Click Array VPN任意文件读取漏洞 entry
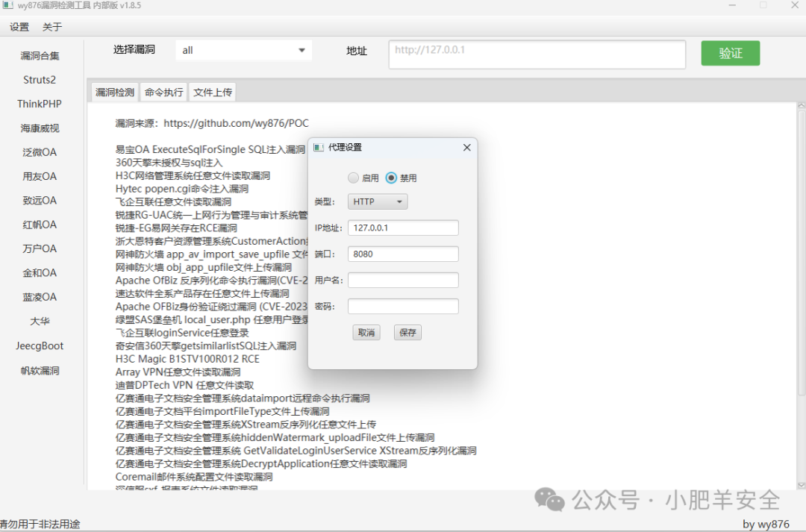 [x=178, y=372]
